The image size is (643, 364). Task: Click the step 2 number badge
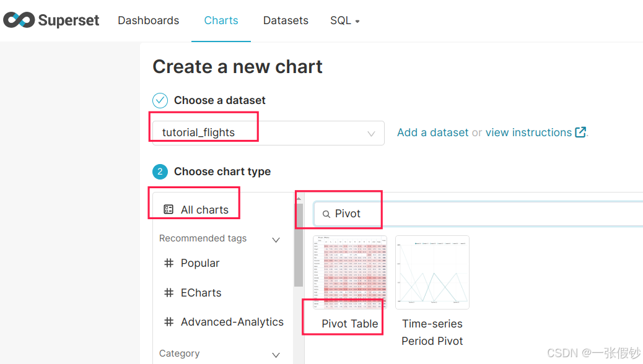coord(160,171)
